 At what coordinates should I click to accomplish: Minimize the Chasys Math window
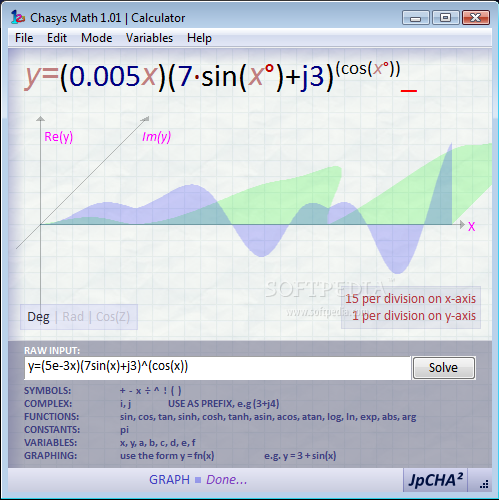[416, 18]
